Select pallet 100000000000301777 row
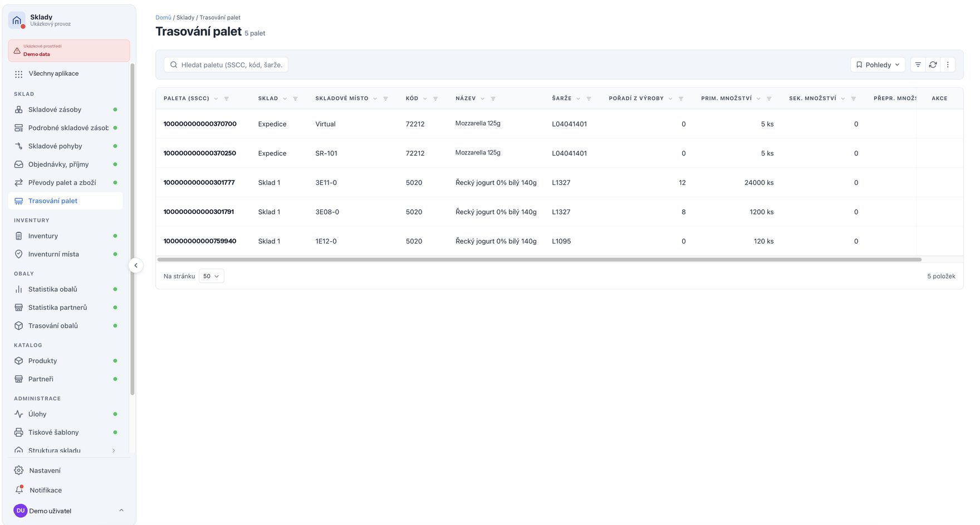The image size is (980, 525). (x=559, y=182)
